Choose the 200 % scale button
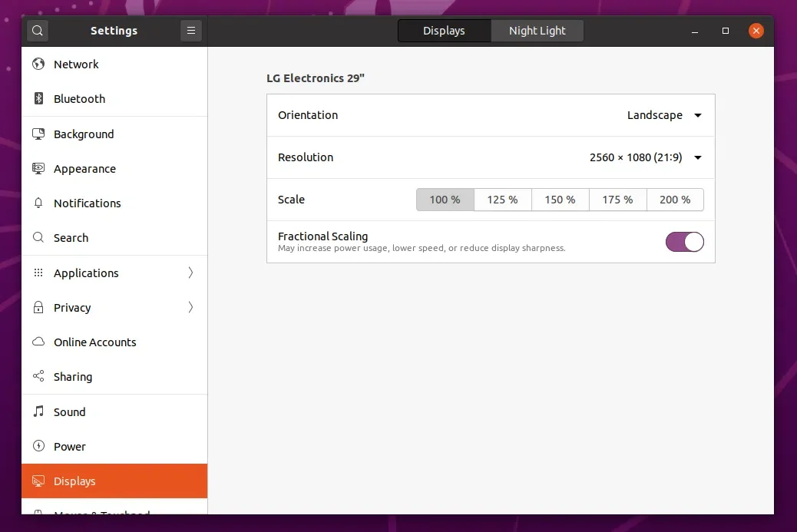This screenshot has height=532, width=797. (675, 200)
